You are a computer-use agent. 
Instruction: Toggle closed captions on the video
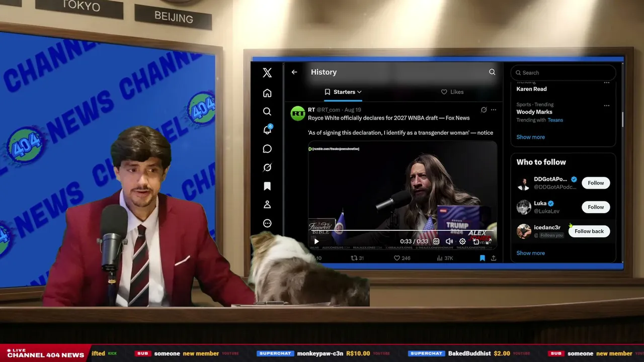(x=436, y=241)
